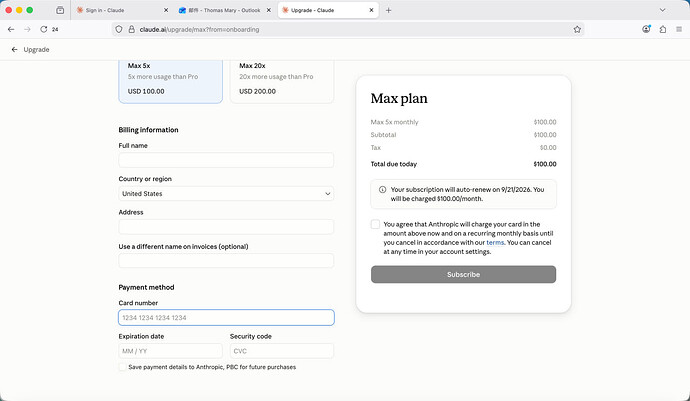Reload the page with the refresh icon
Image resolution: width=690 pixels, height=401 pixels.
[x=44, y=29]
